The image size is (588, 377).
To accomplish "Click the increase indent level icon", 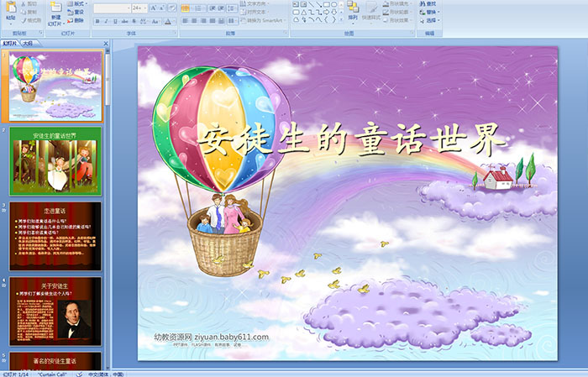I will (221, 8).
